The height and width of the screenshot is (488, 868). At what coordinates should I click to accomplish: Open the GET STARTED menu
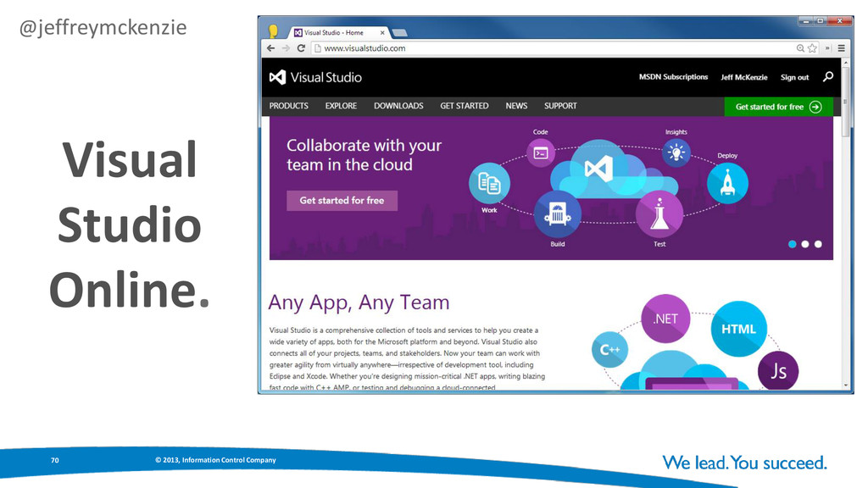click(x=465, y=106)
